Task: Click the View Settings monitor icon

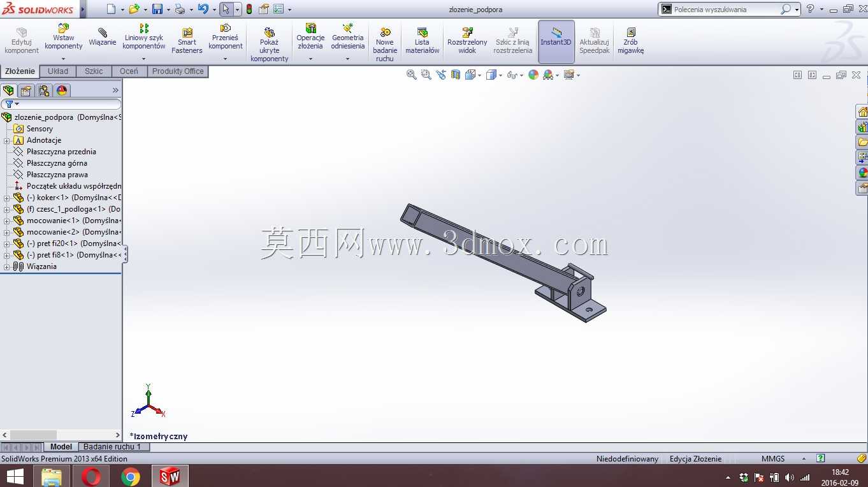Action: coord(569,75)
